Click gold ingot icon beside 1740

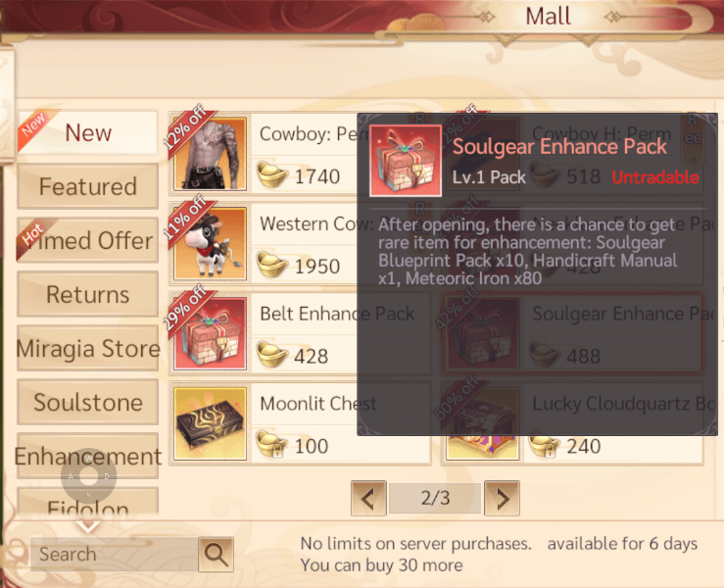tap(272, 174)
